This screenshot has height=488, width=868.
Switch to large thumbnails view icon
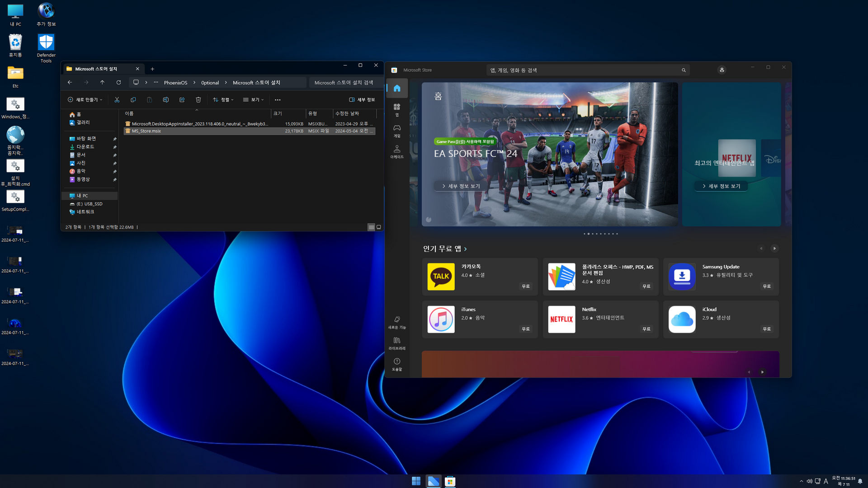[x=379, y=227]
